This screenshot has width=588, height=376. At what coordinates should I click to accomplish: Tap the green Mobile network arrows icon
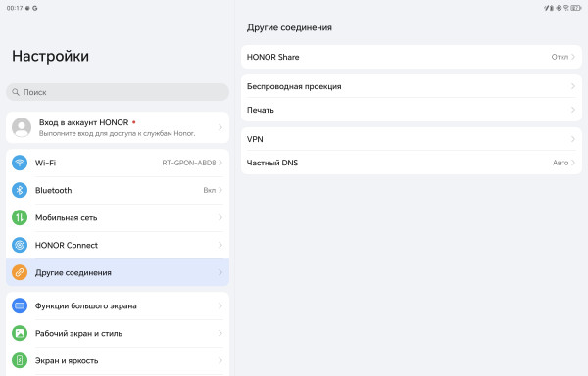pos(20,217)
